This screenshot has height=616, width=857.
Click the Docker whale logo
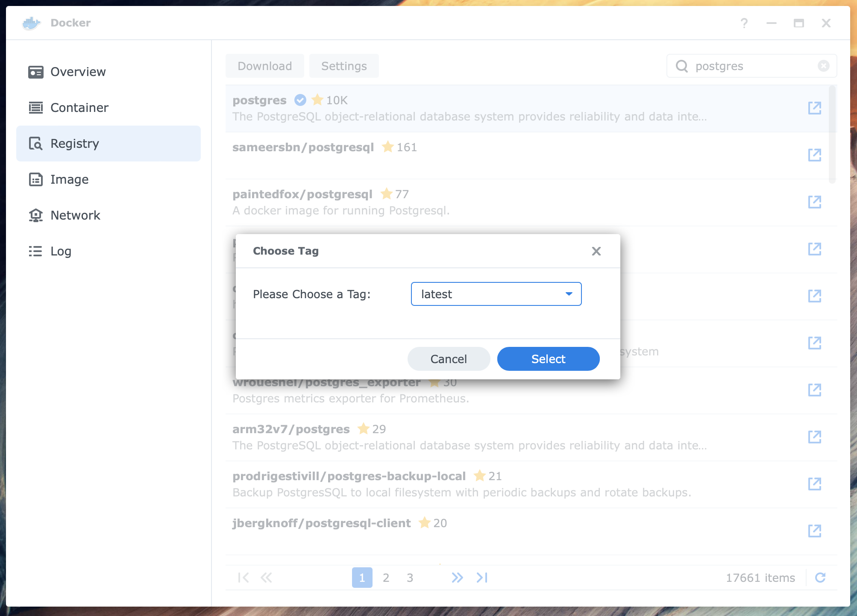coord(31,23)
